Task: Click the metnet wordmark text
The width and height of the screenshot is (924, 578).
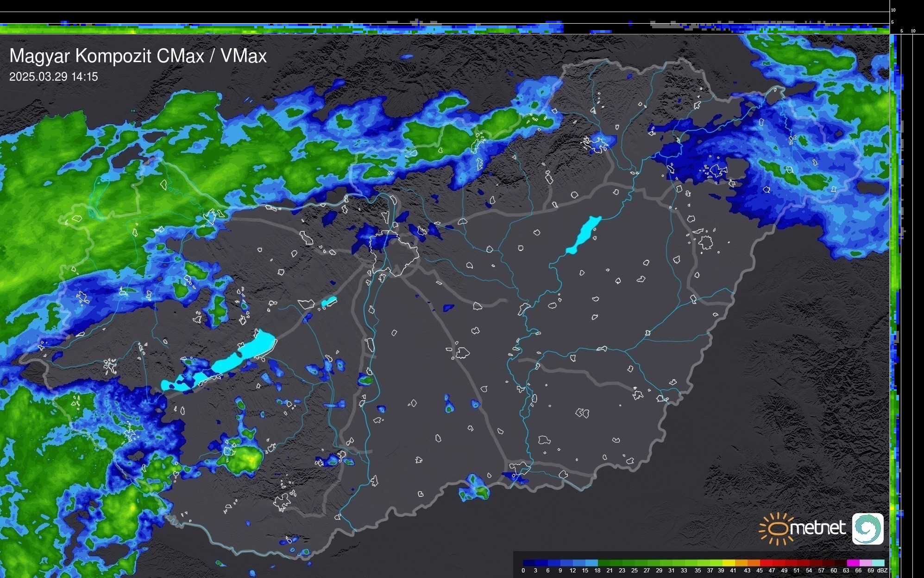Action: pyautogui.click(x=817, y=528)
